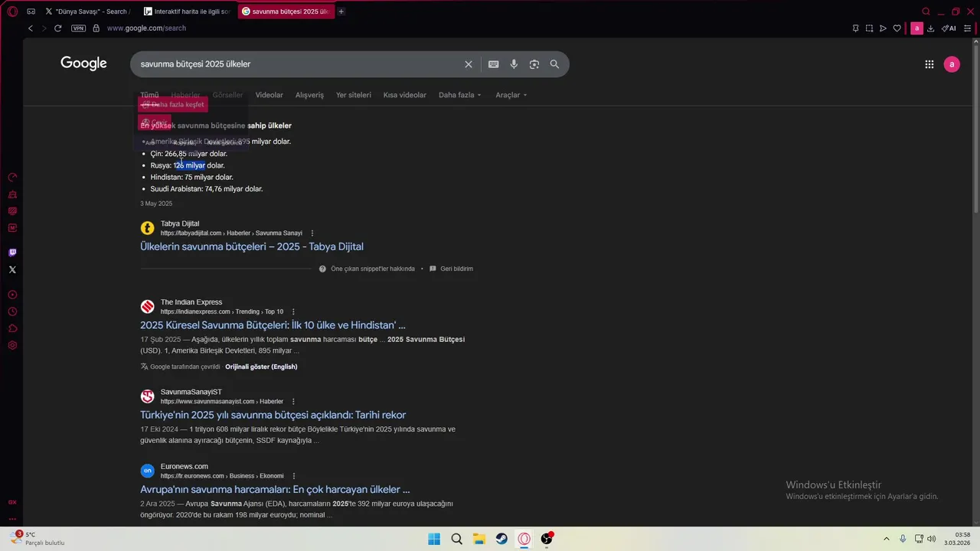Viewport: 980px width, 551px height.
Task: Reload the current page
Action: tap(57, 28)
